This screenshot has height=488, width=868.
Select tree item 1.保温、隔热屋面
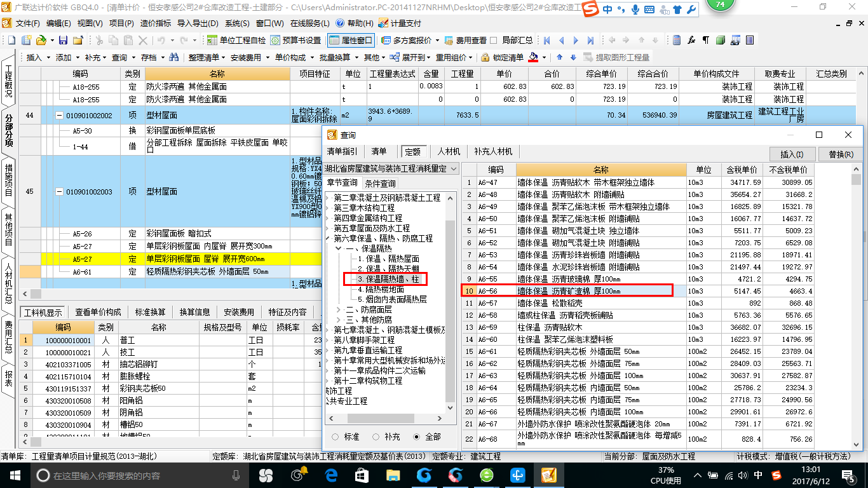pyautogui.click(x=388, y=259)
